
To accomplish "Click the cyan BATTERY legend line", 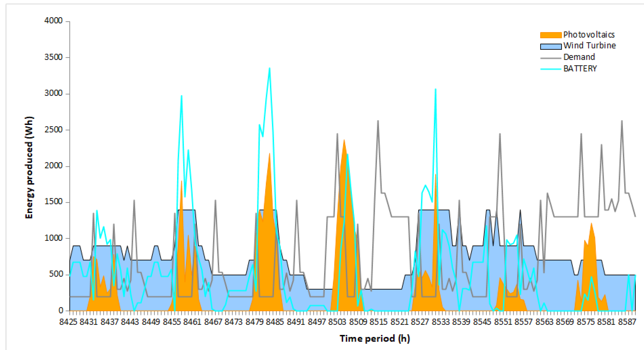I will 551,69.
